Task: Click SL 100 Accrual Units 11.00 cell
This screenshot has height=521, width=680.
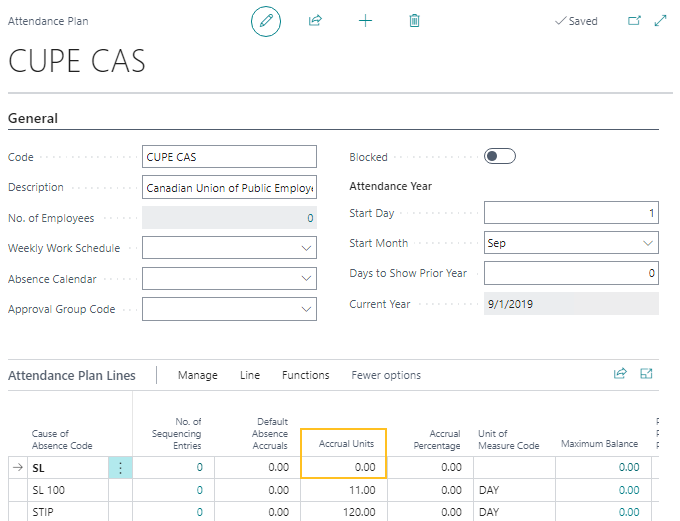Action: 343,490
